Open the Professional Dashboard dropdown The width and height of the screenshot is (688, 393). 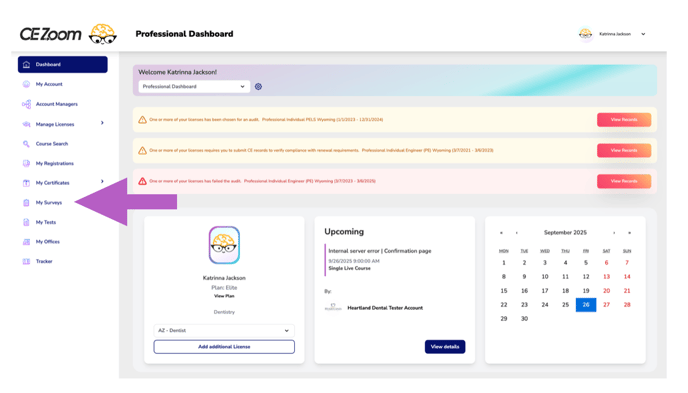point(194,87)
